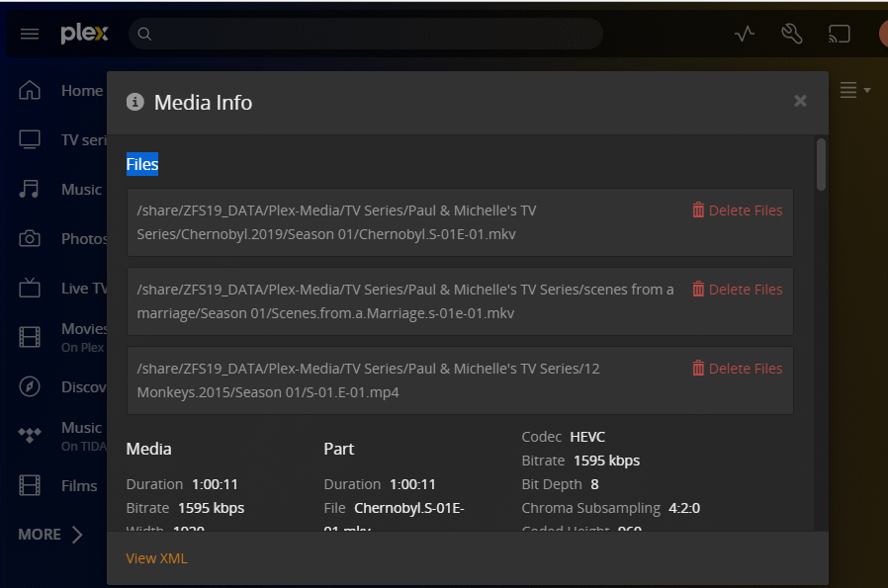Click Part File Chernobyl.S-01E- value
The height and width of the screenshot is (588, 888).
[408, 508]
